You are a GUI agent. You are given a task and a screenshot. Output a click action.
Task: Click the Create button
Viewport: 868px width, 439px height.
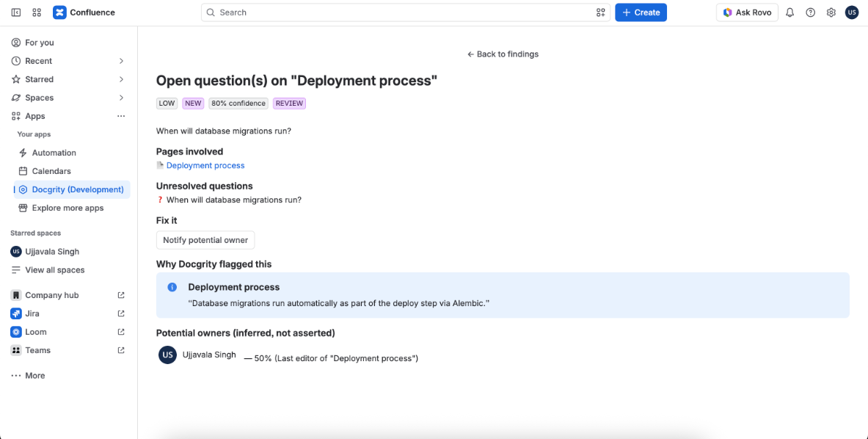point(641,12)
